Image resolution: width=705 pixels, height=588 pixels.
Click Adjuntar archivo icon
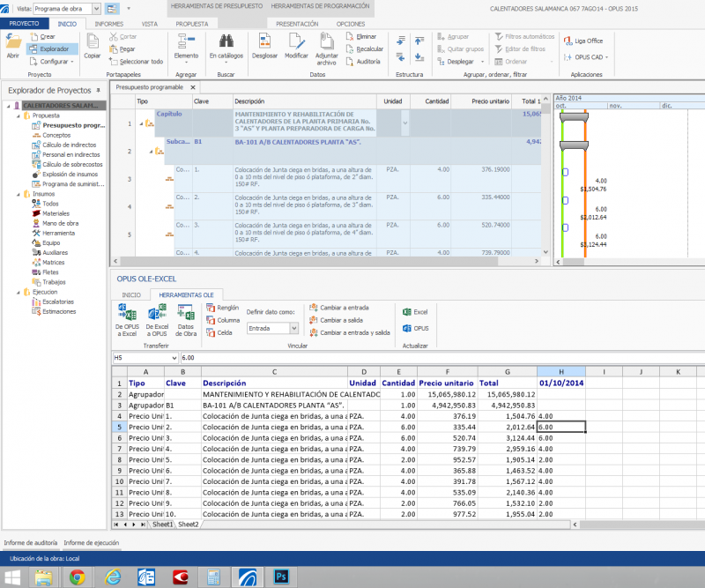click(326, 41)
